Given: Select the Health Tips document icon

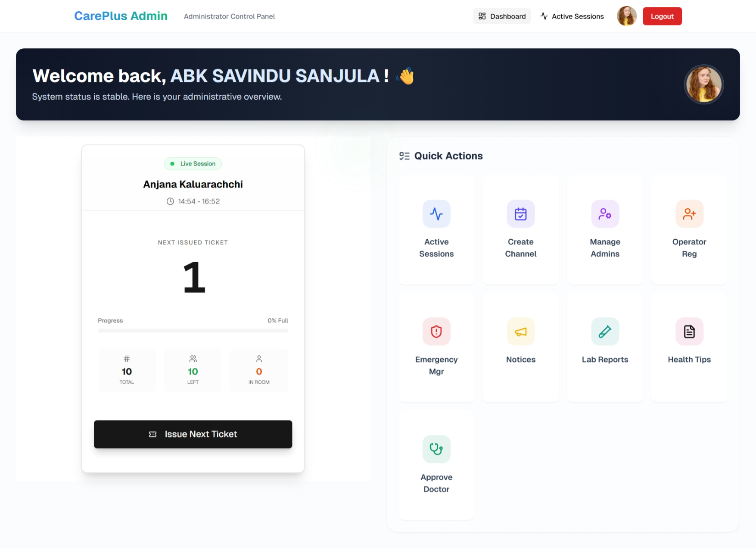Looking at the screenshot, I should tap(689, 331).
